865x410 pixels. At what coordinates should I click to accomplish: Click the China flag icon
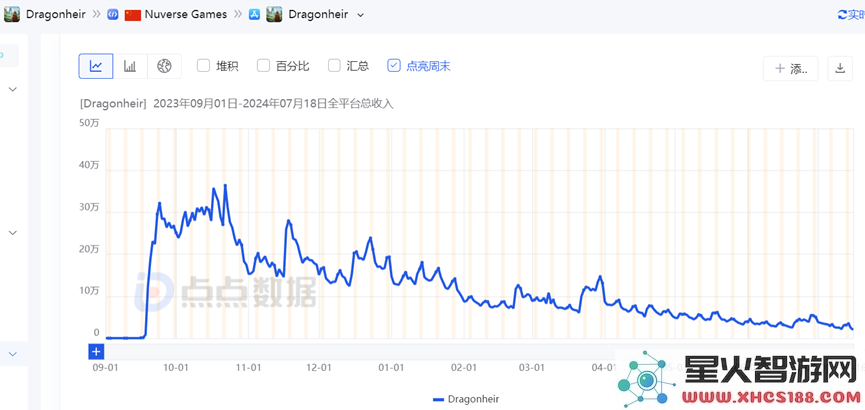133,15
